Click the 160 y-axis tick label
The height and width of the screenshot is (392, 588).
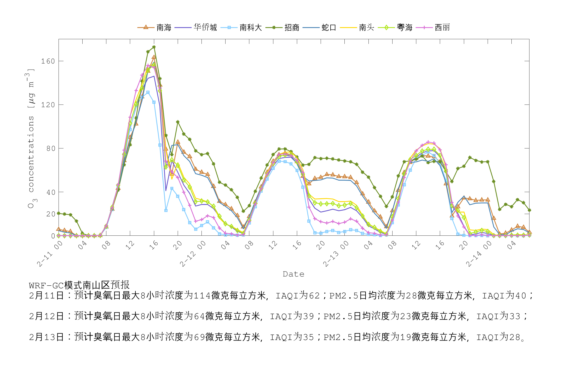click(48, 61)
